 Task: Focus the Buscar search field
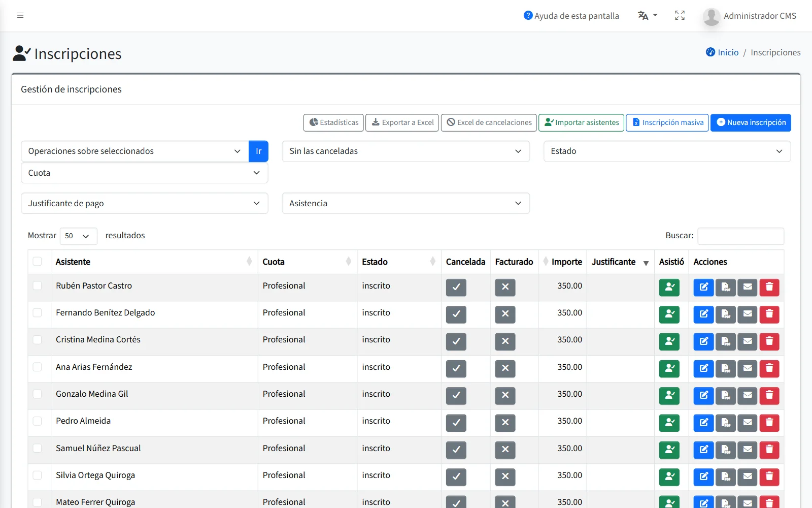[740, 236]
